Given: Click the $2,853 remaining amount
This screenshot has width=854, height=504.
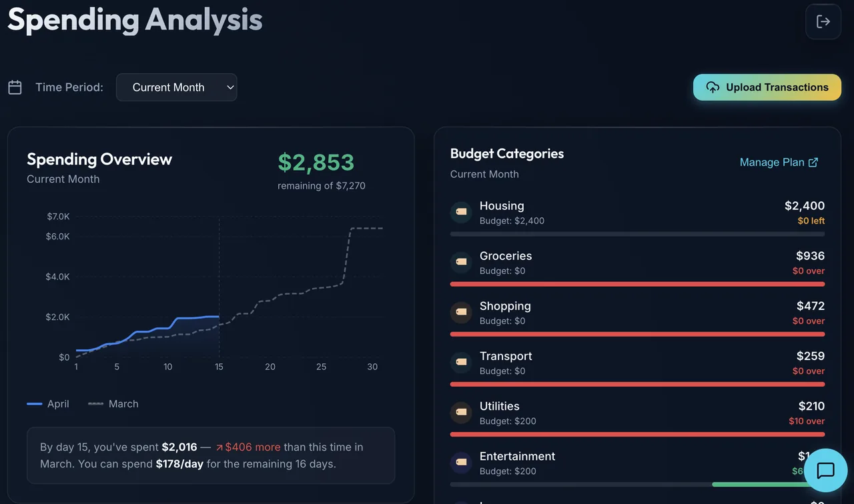Looking at the screenshot, I should [316, 162].
